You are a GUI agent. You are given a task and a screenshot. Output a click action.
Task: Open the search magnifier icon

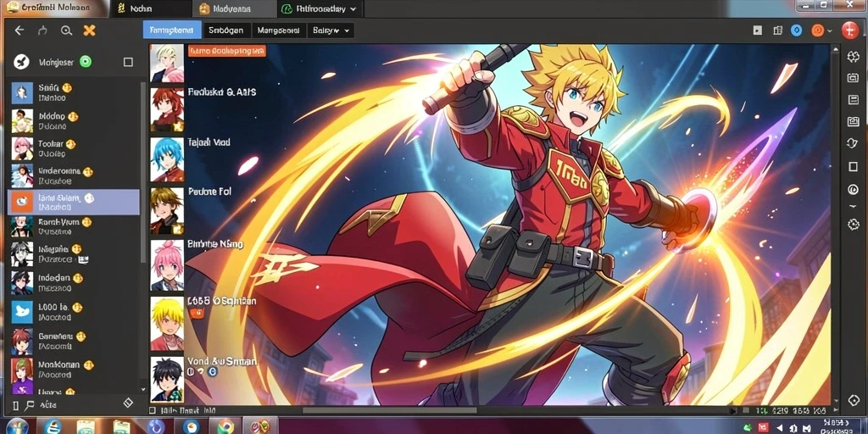66,31
